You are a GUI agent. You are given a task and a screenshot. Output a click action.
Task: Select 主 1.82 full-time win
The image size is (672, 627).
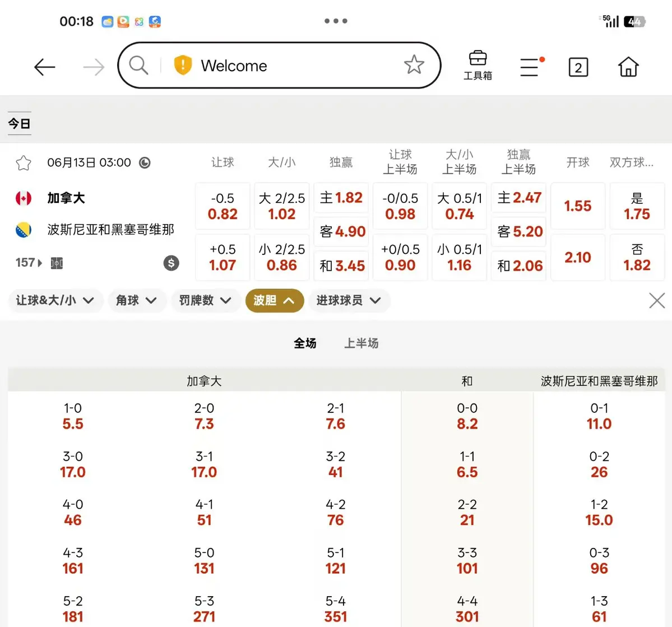click(341, 198)
